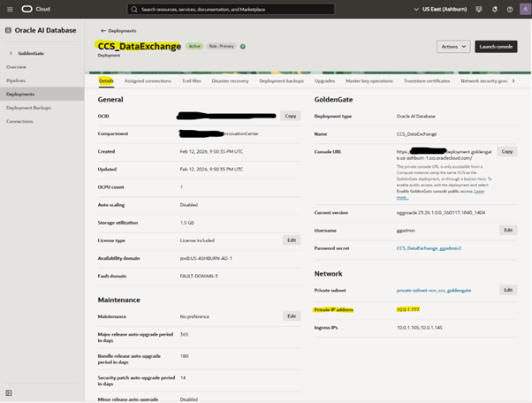Open the Disaster recovery tab

[230, 80]
